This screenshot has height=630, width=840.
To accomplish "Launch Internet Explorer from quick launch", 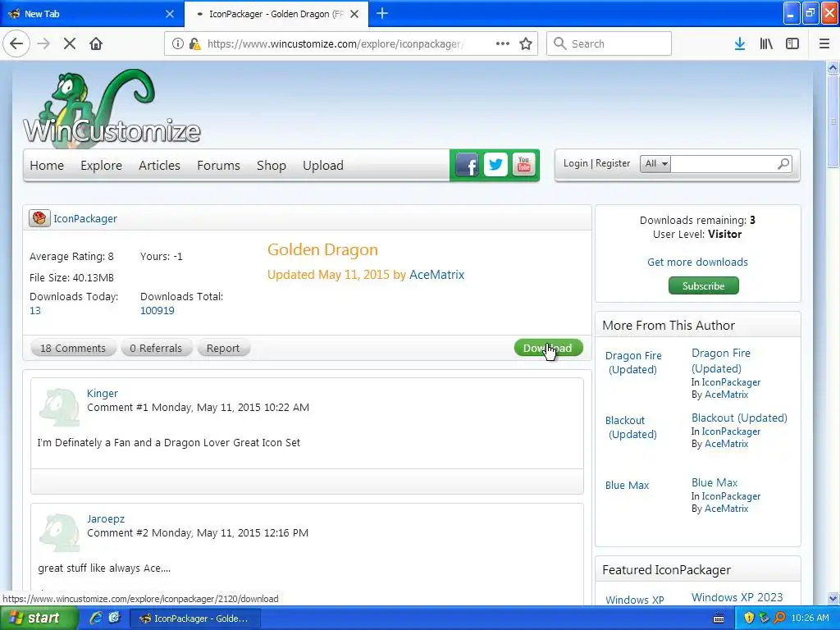I will (96, 618).
